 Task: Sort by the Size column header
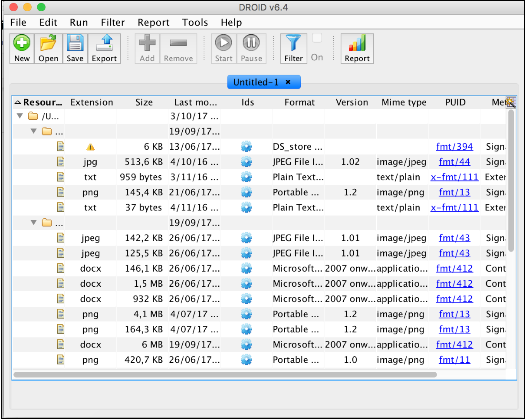[144, 102]
